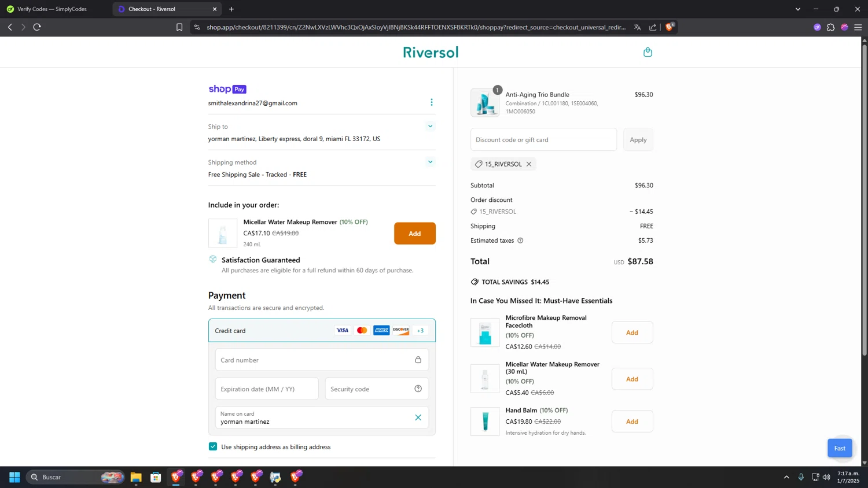The width and height of the screenshot is (868, 488).
Task: Open the three-dot Shop Pay account menu
Action: tap(431, 102)
